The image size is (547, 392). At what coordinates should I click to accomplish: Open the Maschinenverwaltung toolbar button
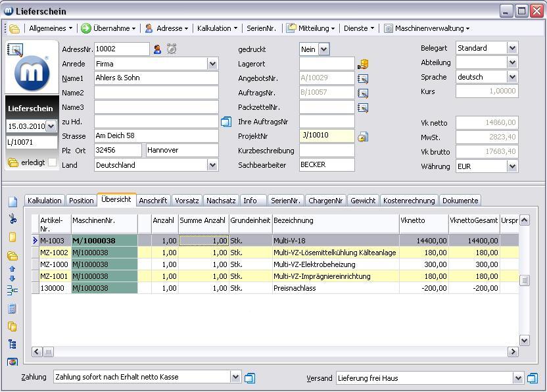(427, 28)
